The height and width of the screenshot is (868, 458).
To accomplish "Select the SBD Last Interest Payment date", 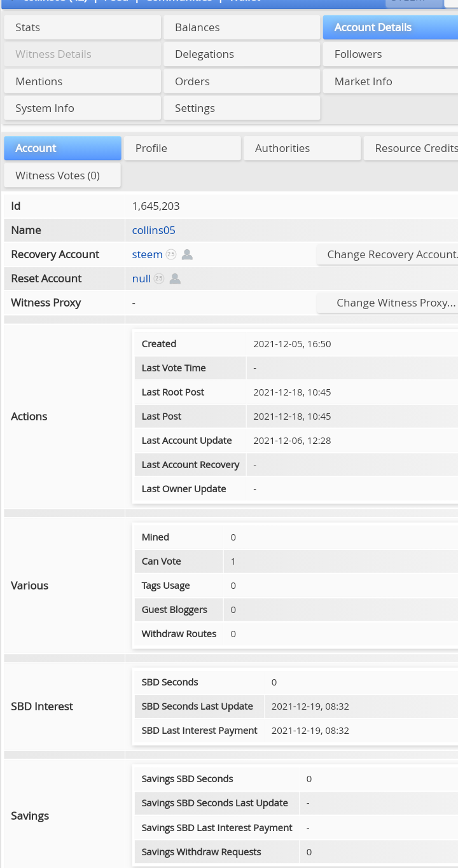I will [310, 731].
